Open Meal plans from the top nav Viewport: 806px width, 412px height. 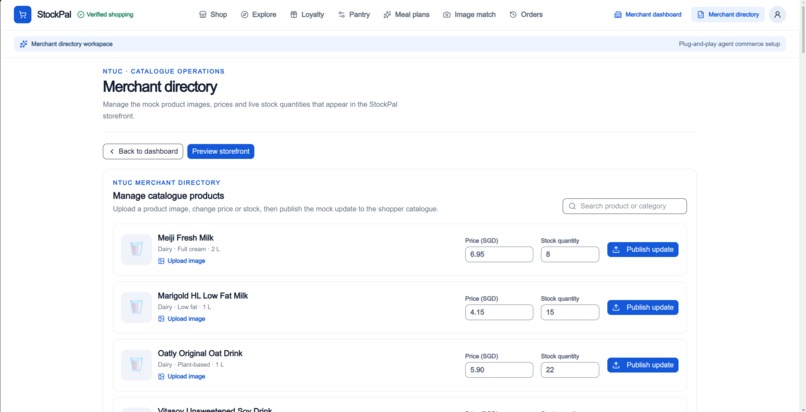(406, 15)
